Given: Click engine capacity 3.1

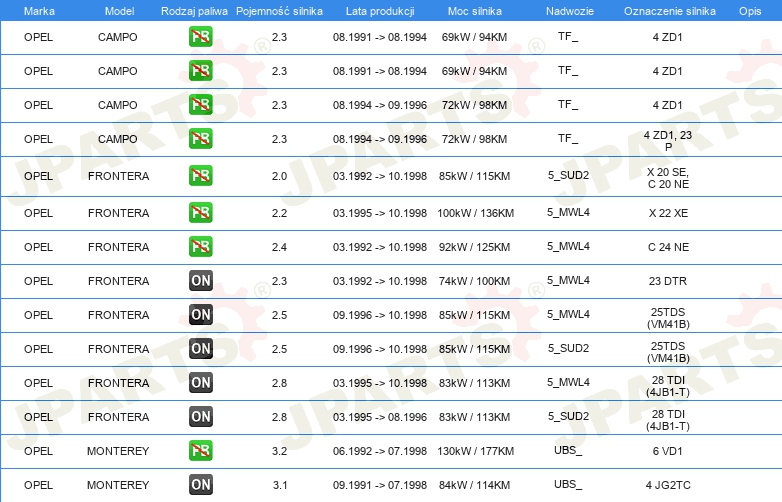Looking at the screenshot, I should click(x=280, y=485).
